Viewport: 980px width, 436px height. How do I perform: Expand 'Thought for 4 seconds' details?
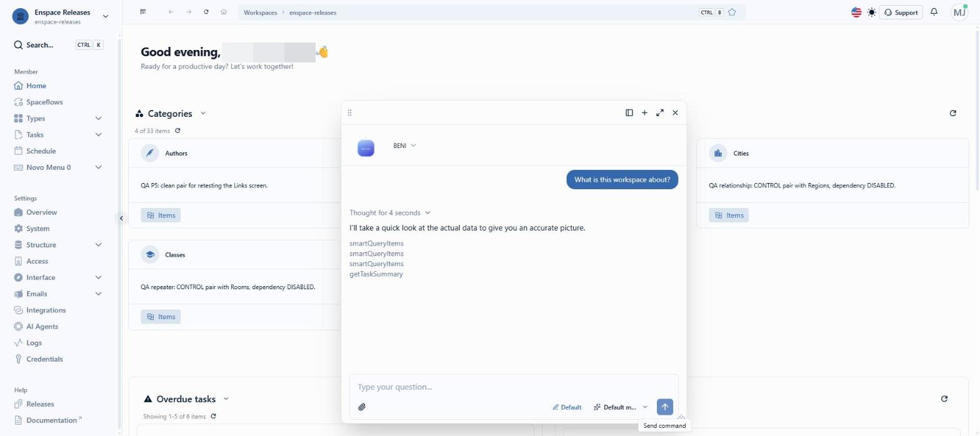390,213
